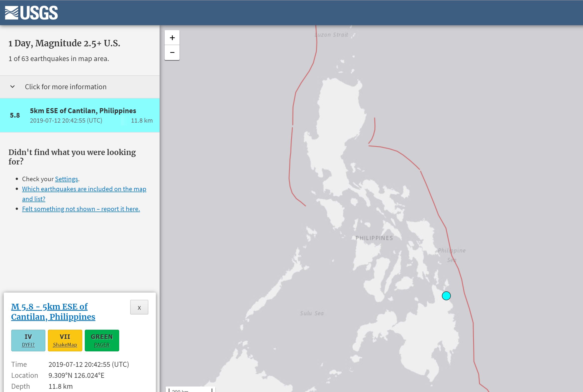Select the 5.8 Cantilan earthquake list item

point(80,115)
